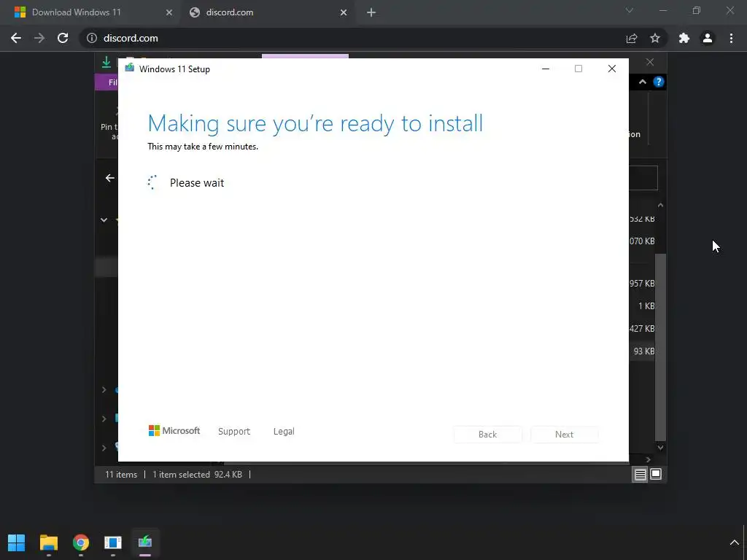
Task: Open Windows 11 Setup taskbar icon
Action: pos(145,542)
